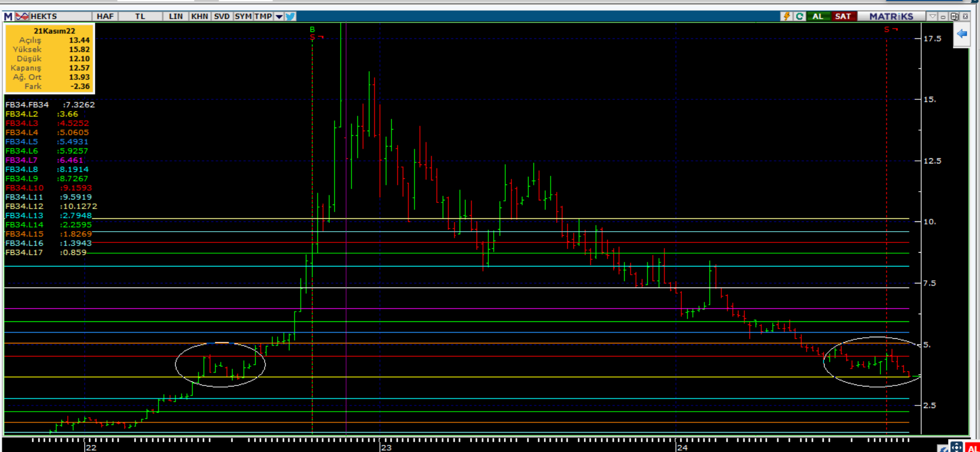Expand the toolbar dropdown arrow after TMP

click(x=279, y=16)
